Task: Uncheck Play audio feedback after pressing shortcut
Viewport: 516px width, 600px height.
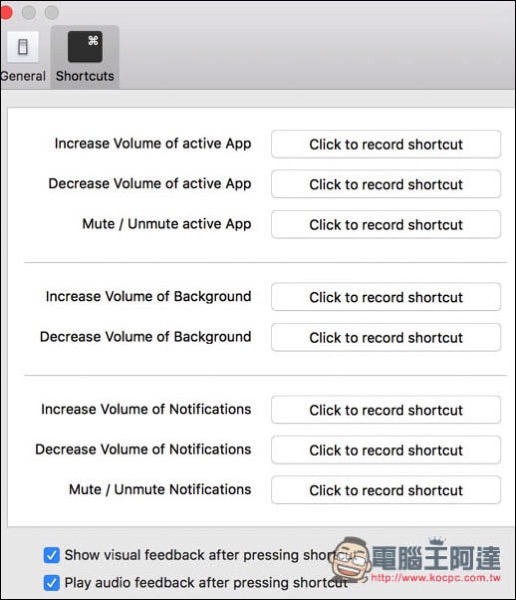Action: [52, 583]
